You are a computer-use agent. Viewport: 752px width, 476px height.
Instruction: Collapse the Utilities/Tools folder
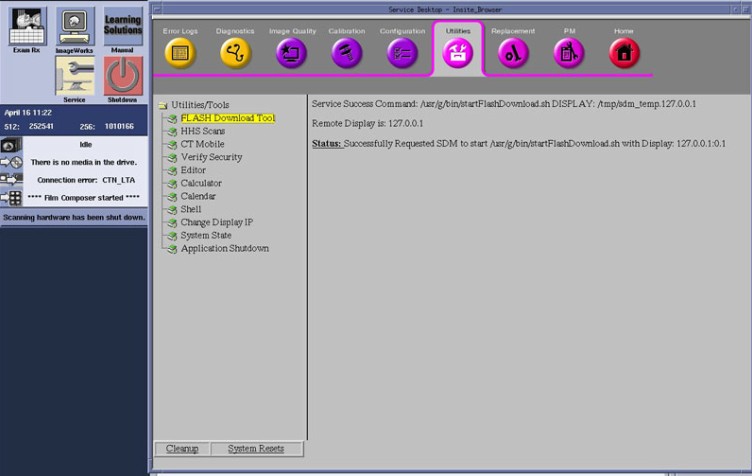click(x=163, y=105)
